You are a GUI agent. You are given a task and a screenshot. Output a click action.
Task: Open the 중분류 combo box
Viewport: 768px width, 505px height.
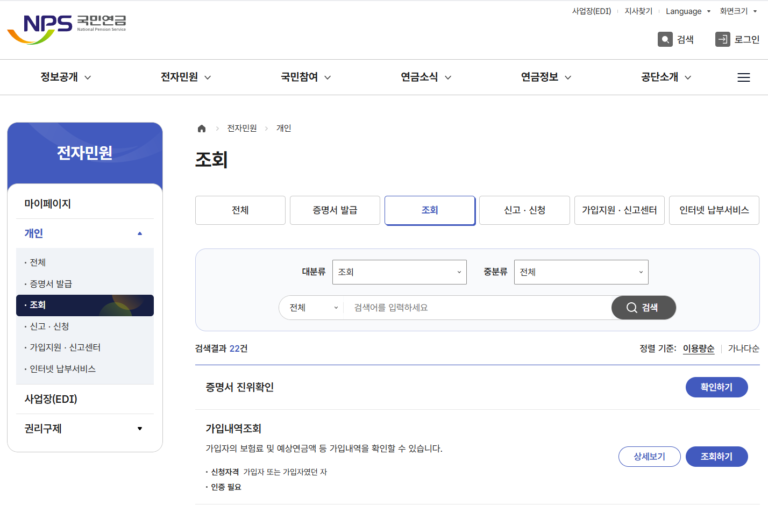[x=581, y=272]
